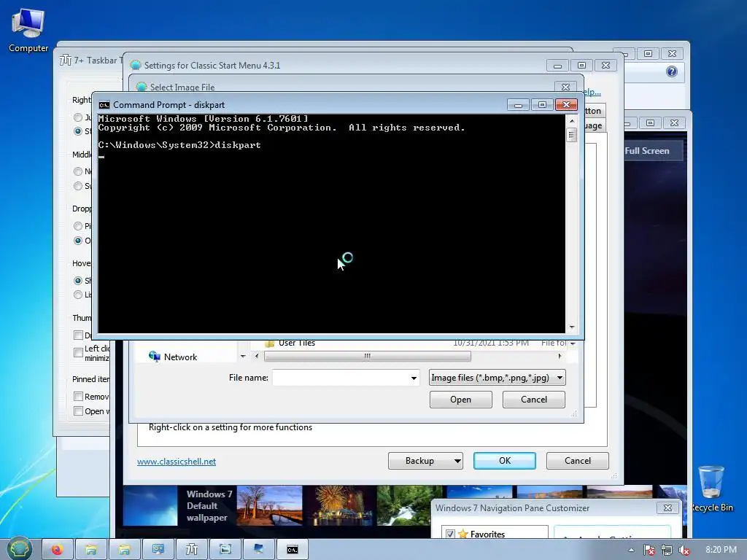Screen dimensions: 747x560
Task: Open the www.classicshell.net link
Action: (177, 462)
